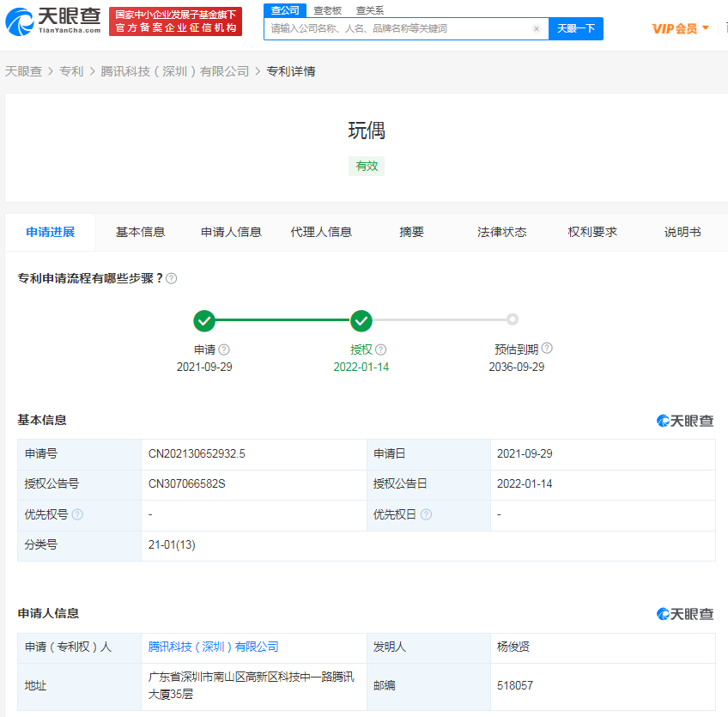
Task: Click the green 授权 checkmark step
Action: (361, 320)
